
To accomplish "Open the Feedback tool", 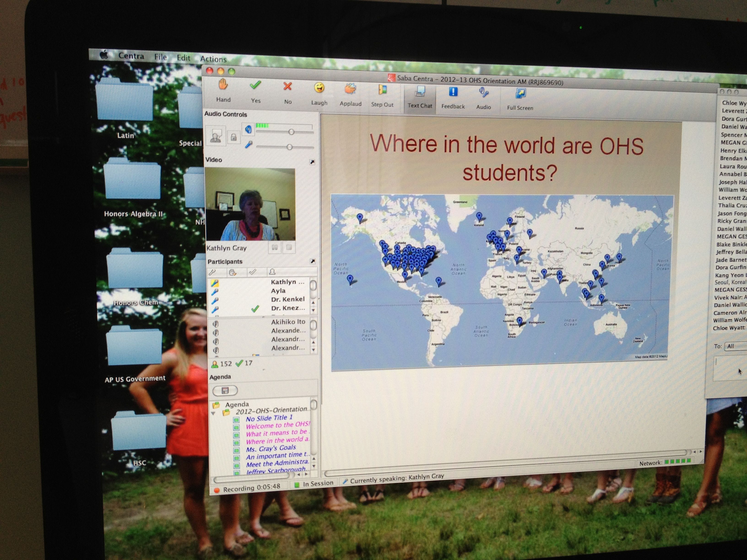I will pyautogui.click(x=453, y=92).
